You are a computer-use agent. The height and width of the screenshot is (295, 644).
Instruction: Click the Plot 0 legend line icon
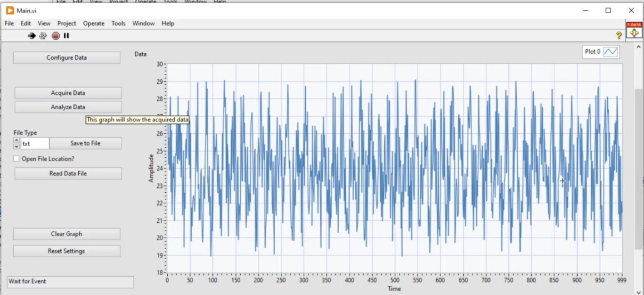611,52
